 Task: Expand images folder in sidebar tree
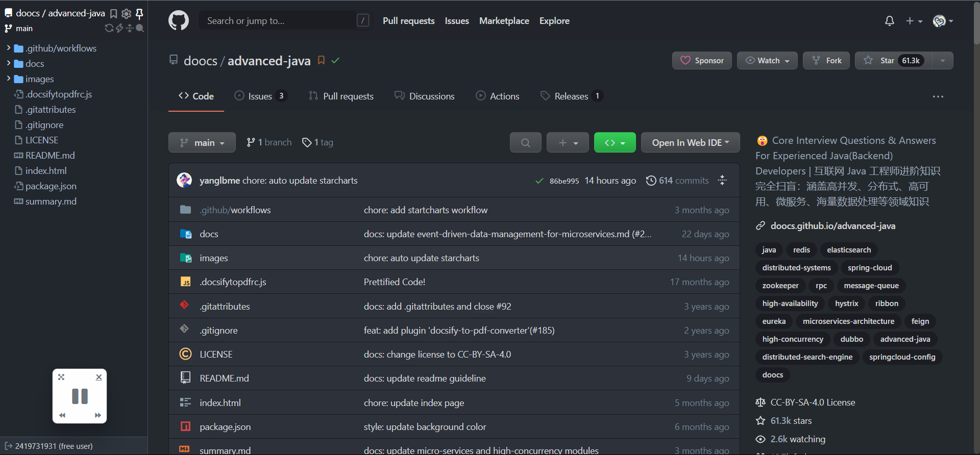[x=8, y=79]
